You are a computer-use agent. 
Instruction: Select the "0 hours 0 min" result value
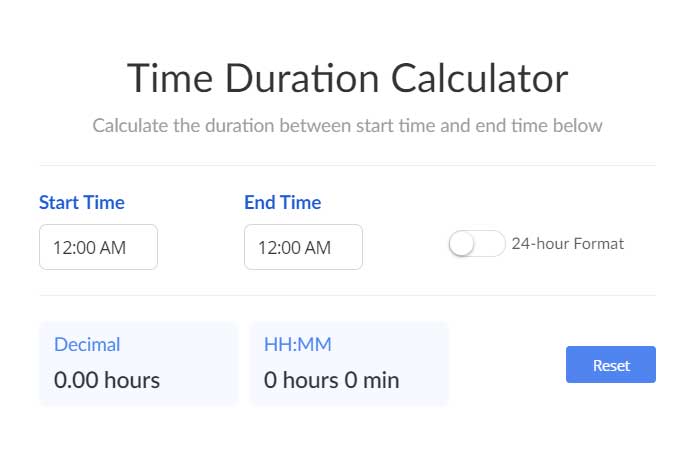tap(332, 381)
